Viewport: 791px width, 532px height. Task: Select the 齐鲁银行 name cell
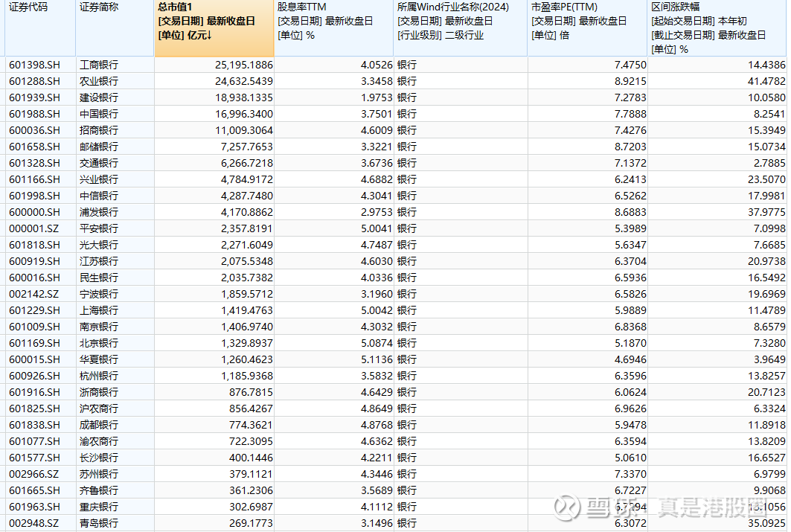pos(99,490)
